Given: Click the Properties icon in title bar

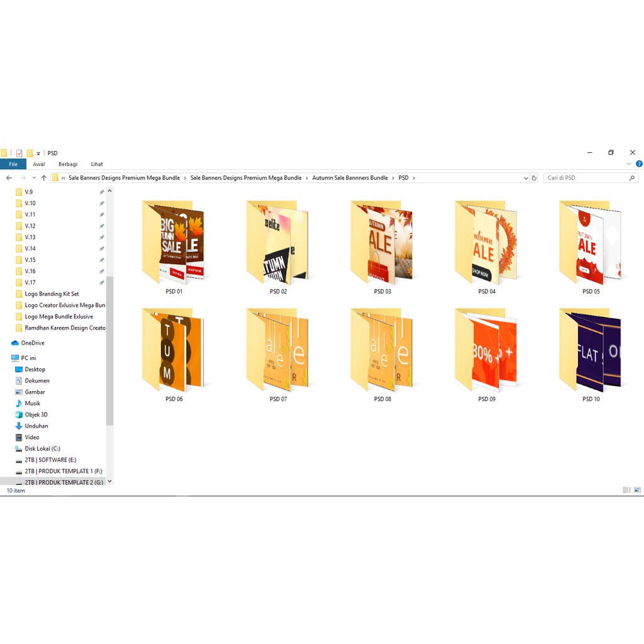Looking at the screenshot, I should (x=19, y=153).
